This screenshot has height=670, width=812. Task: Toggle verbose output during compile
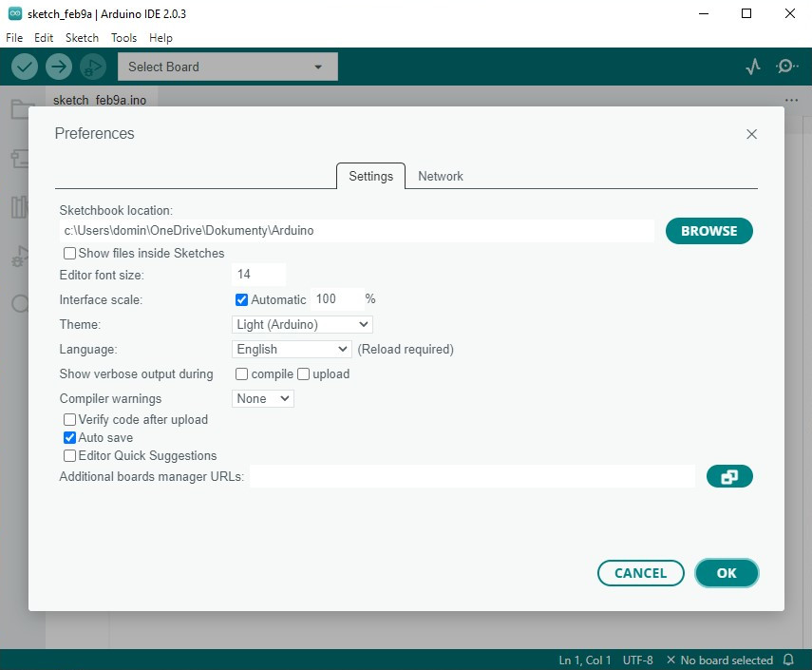pos(242,374)
